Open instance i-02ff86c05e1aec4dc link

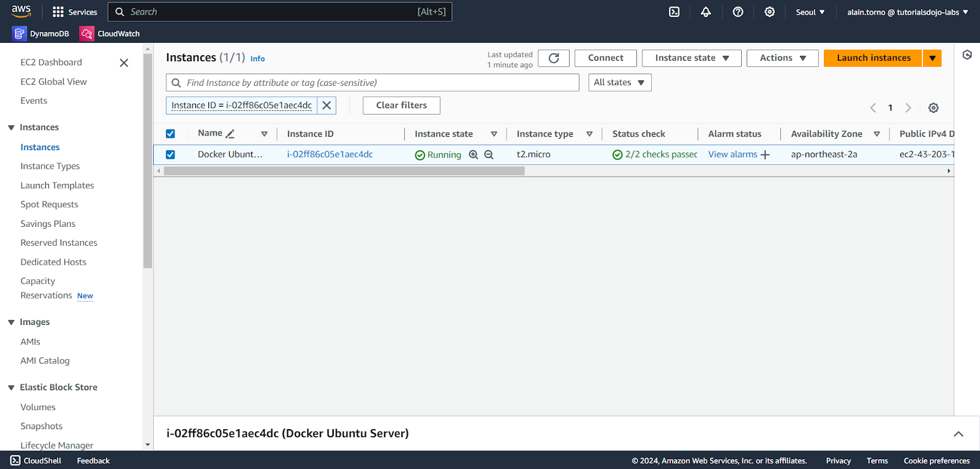[330, 154]
